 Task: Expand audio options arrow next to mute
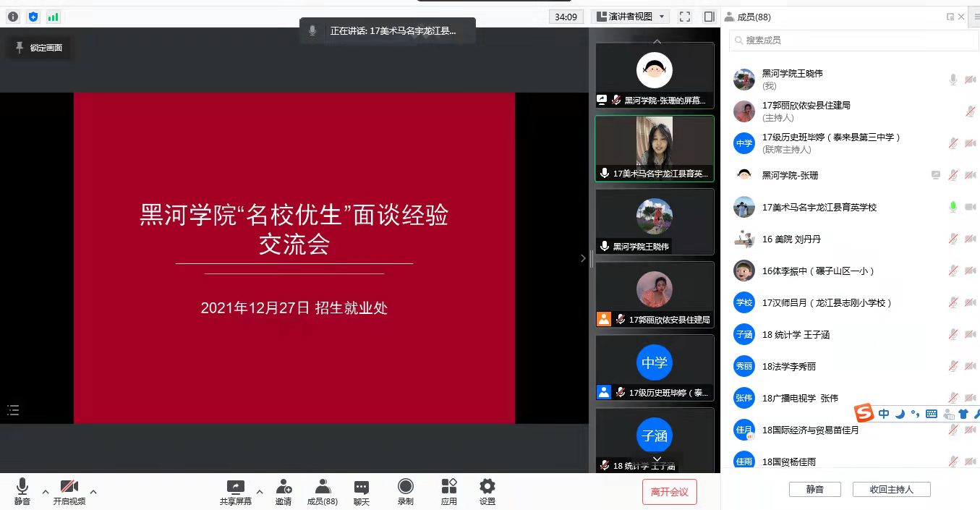[x=46, y=492]
